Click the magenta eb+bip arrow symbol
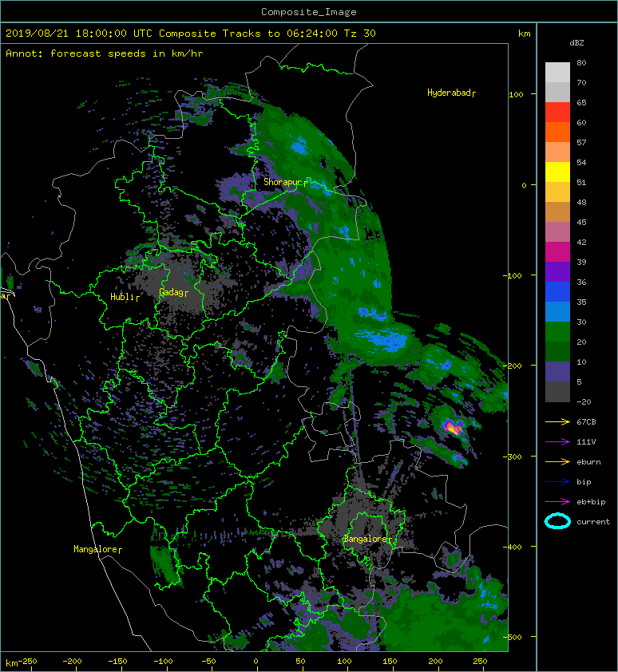618x672 pixels. click(x=557, y=501)
